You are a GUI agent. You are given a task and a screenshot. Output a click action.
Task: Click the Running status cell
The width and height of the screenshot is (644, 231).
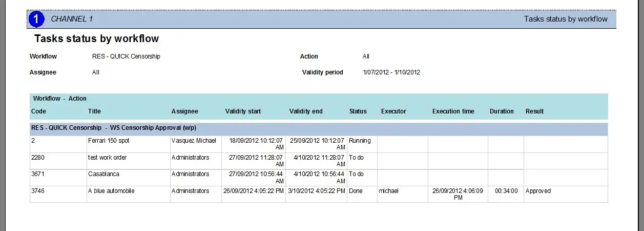pos(360,141)
